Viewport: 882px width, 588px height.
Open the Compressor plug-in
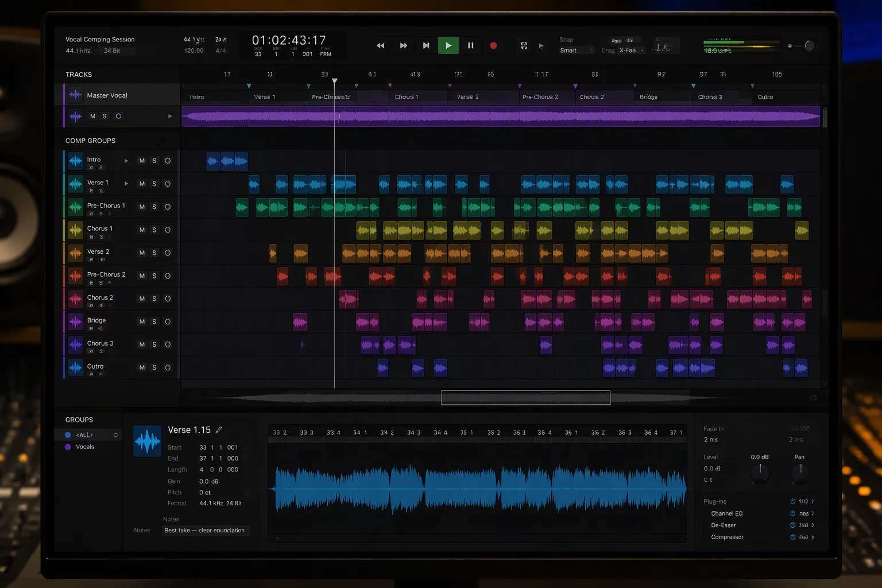click(x=727, y=537)
